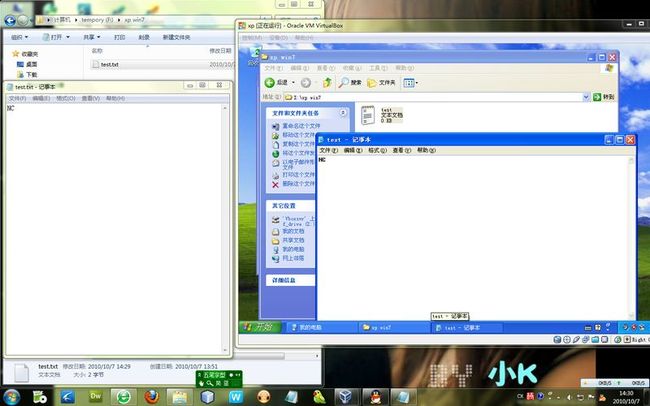Open the Windows 7 Start orb
Image resolution: width=650 pixels, height=406 pixels.
12,396
